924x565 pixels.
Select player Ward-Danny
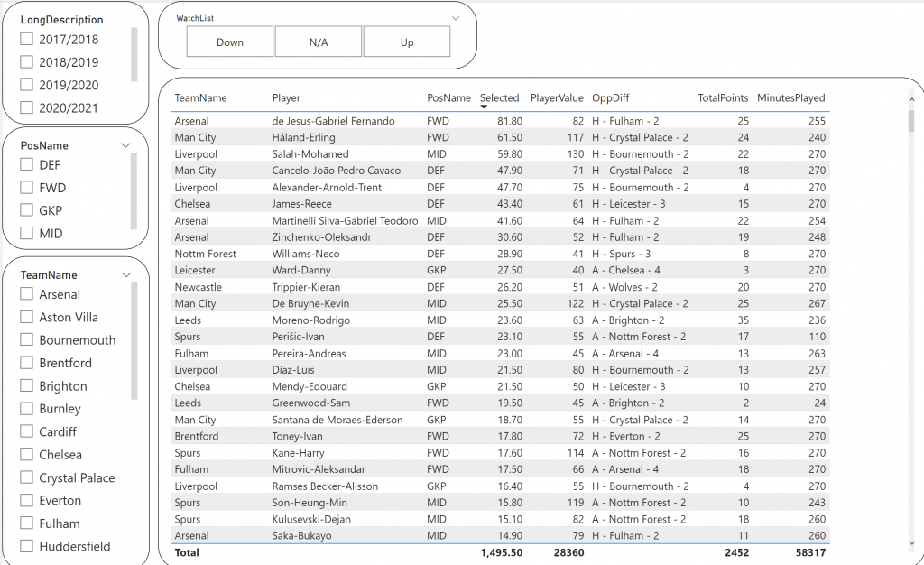[x=301, y=271]
